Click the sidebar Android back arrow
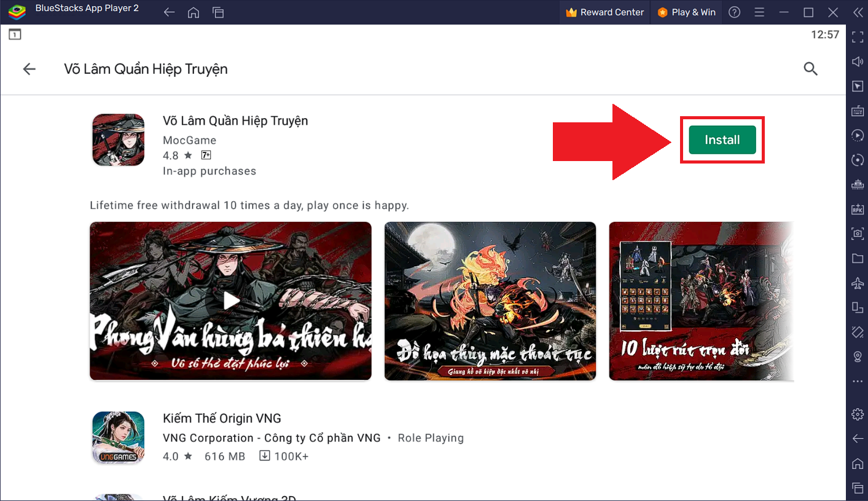Screen dimensions: 868x501 [x=858, y=438]
